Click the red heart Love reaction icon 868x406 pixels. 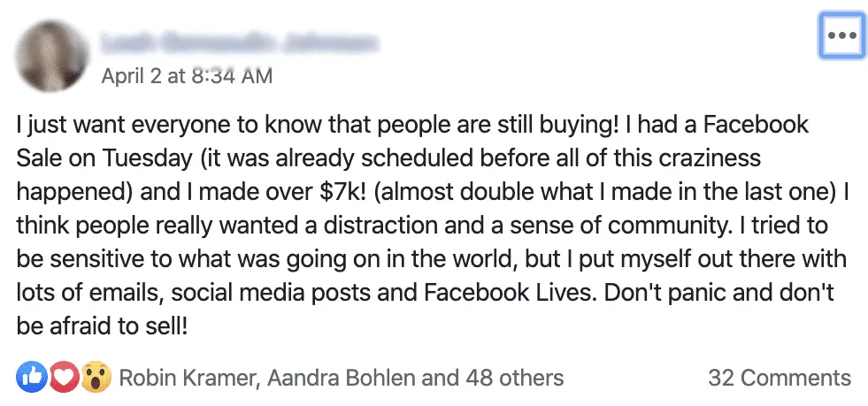(62, 378)
